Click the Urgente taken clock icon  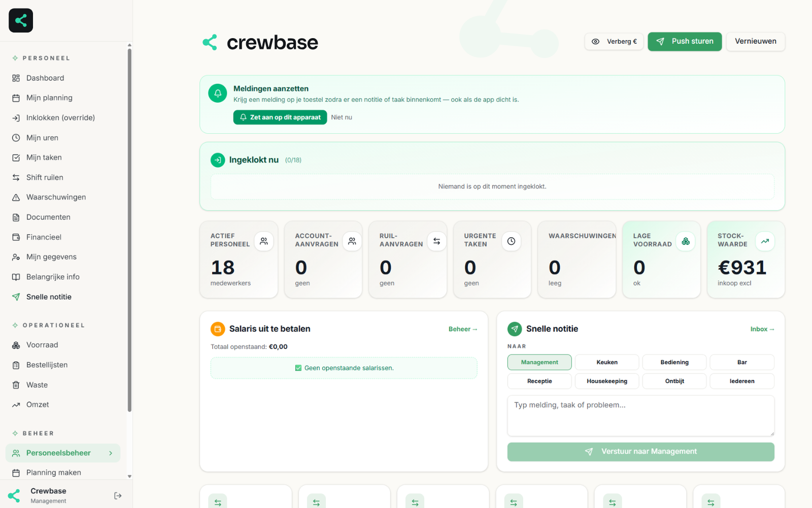(x=511, y=241)
